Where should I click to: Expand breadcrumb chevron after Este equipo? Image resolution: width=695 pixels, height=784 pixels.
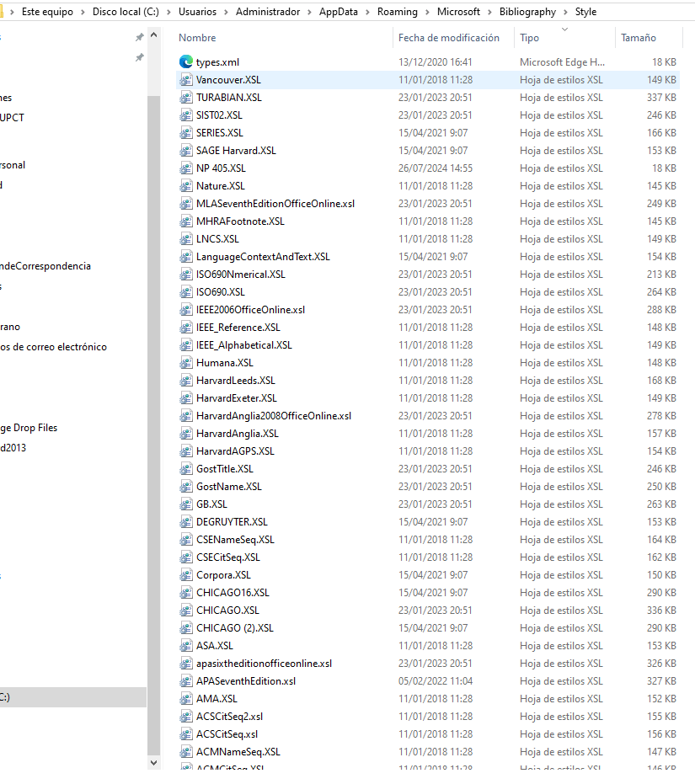pyautogui.click(x=83, y=12)
